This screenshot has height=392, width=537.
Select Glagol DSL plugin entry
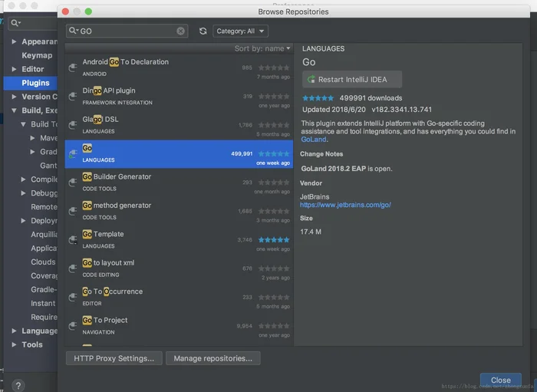(x=179, y=125)
